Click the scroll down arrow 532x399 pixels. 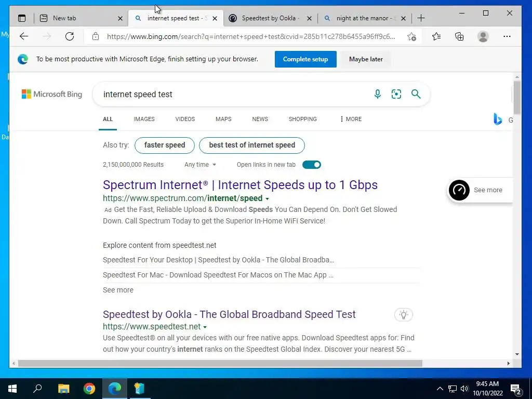click(517, 354)
